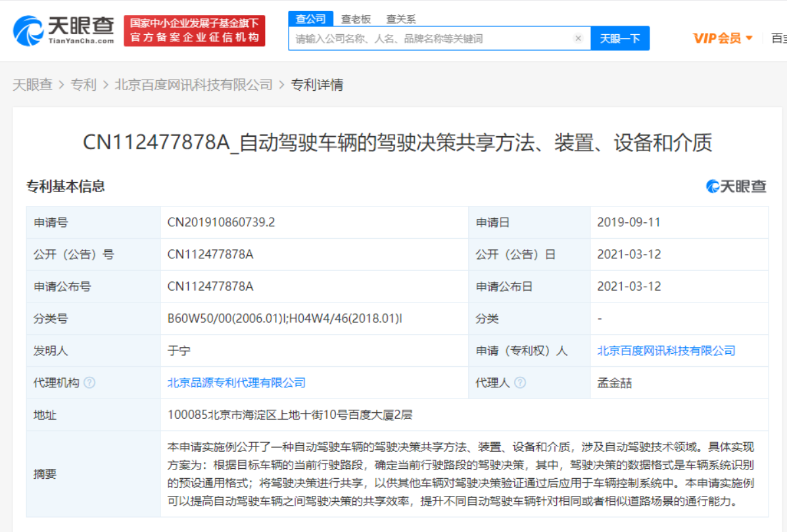Screen dimensions: 787x532
Task: Expand the VIP会员 dropdown menu
Action: pos(723,38)
